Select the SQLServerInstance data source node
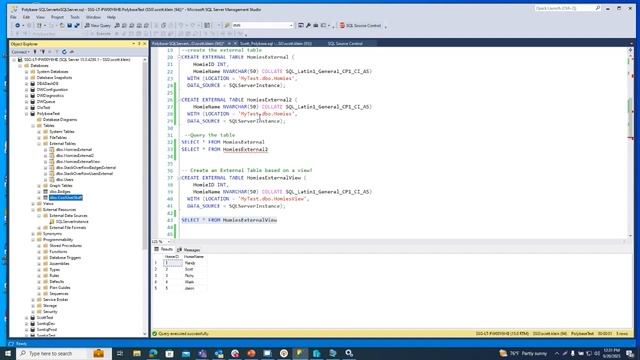 click(72, 222)
